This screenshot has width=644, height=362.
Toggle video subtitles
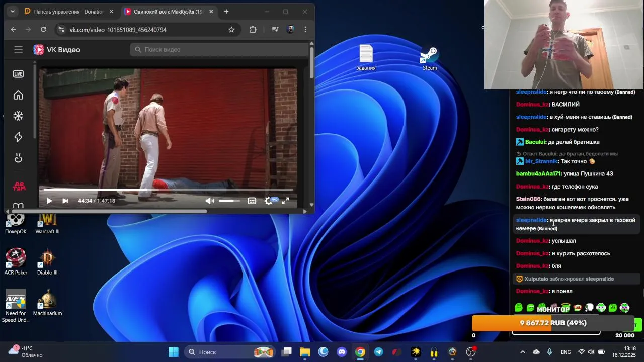coord(252,201)
